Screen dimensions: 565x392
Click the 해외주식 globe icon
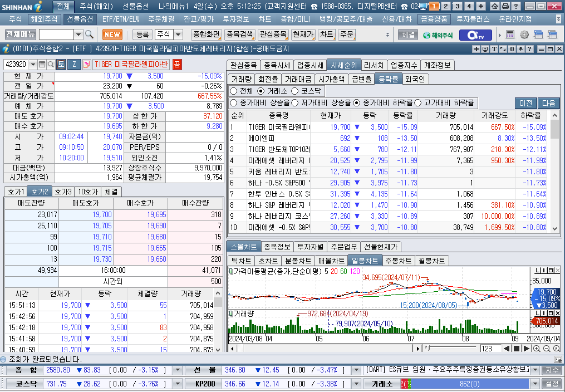(438, 35)
